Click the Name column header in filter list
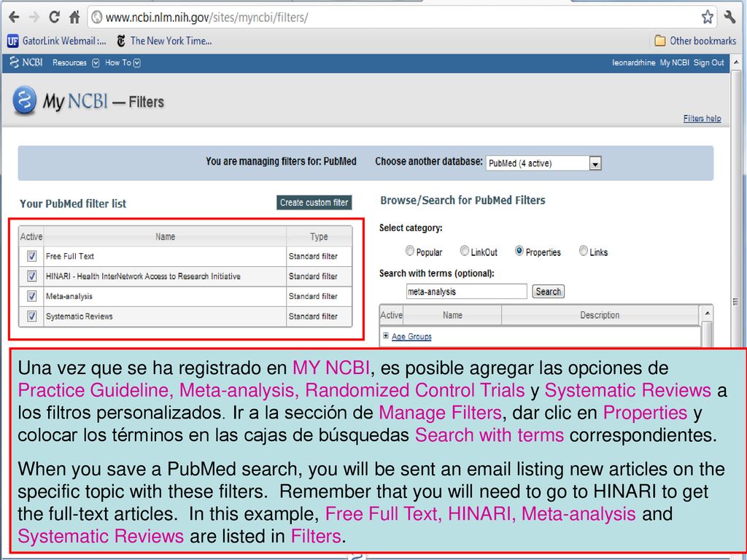 165,237
